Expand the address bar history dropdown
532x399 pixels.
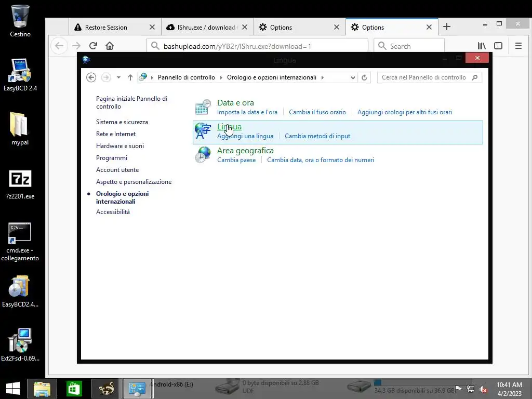(353, 77)
